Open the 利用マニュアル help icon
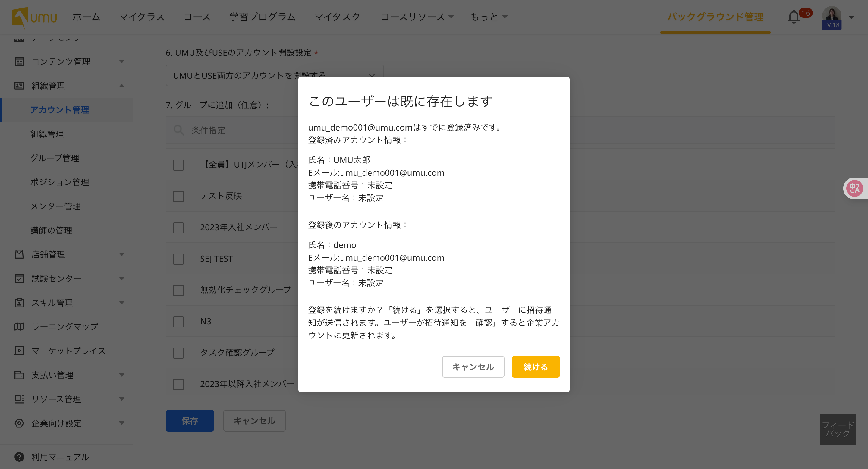The width and height of the screenshot is (868, 469). click(19, 457)
